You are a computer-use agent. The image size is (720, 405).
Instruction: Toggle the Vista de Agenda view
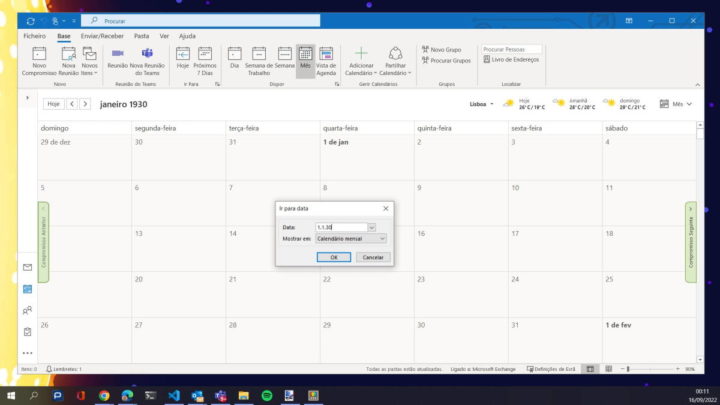click(327, 54)
